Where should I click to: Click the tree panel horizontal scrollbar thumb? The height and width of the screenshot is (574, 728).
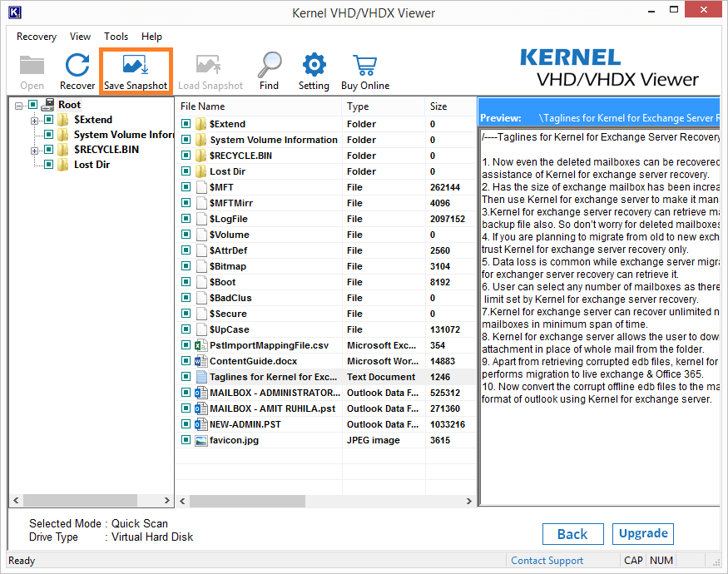tap(80, 500)
